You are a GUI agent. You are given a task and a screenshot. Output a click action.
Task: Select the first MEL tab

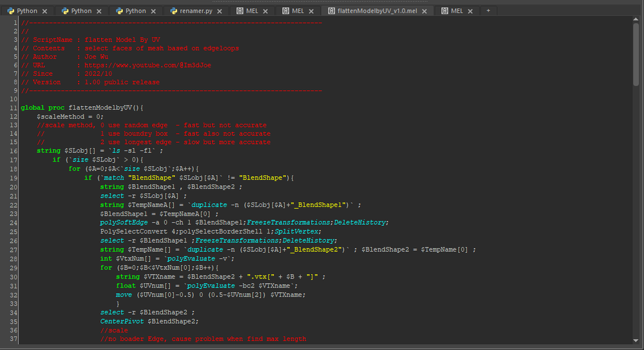pyautogui.click(x=252, y=11)
